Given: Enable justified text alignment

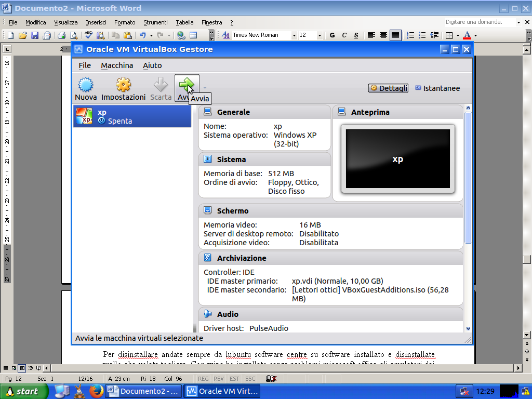Looking at the screenshot, I should pyautogui.click(x=395, y=35).
